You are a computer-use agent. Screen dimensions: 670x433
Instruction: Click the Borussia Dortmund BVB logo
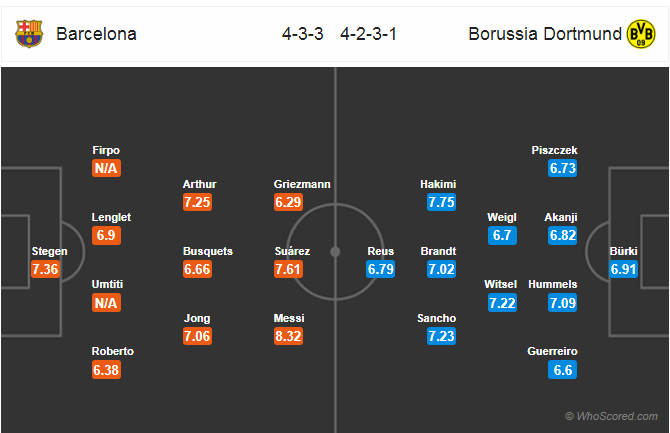641,34
